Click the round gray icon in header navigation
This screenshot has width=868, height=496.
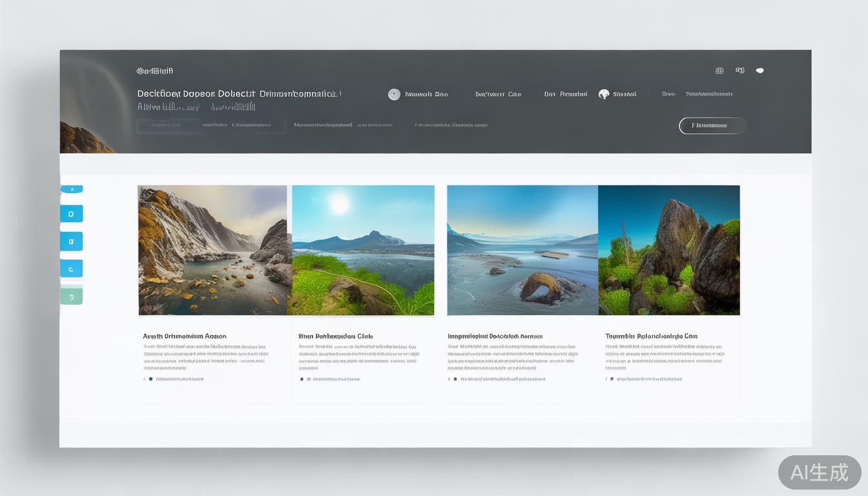tap(394, 94)
